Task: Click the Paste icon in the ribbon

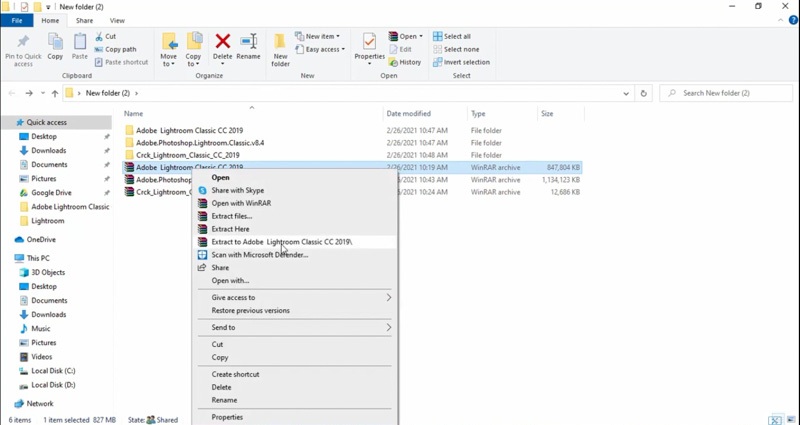Action: point(80,41)
